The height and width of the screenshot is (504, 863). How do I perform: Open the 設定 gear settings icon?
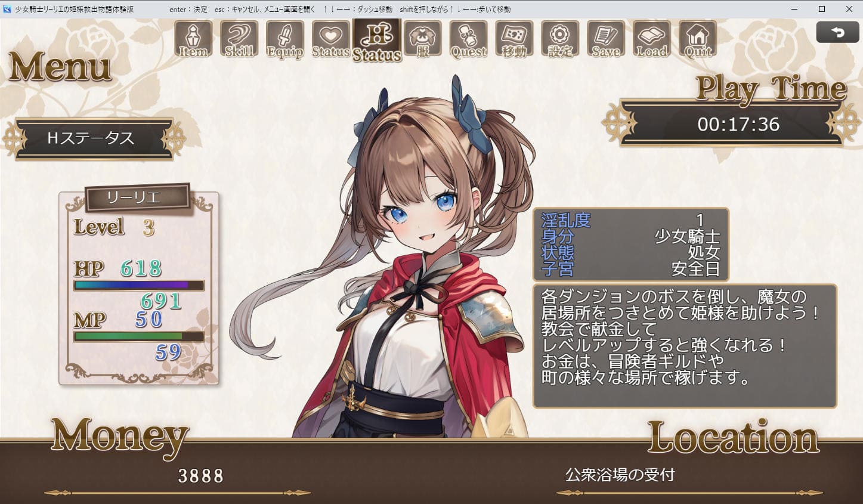coord(560,39)
